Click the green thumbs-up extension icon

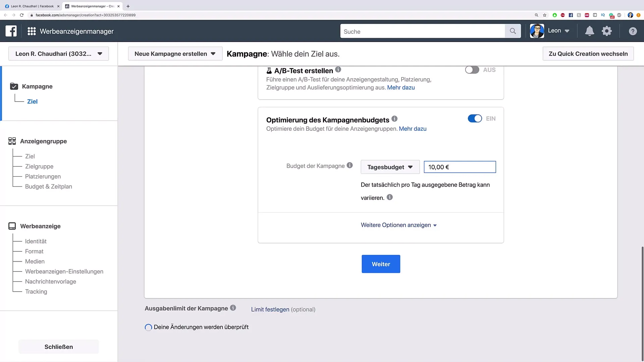554,15
